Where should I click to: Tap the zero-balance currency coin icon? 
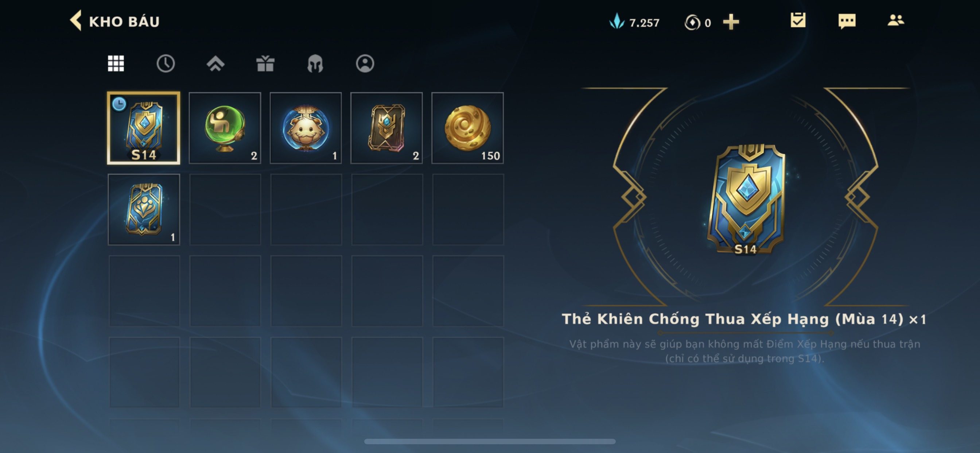point(692,23)
